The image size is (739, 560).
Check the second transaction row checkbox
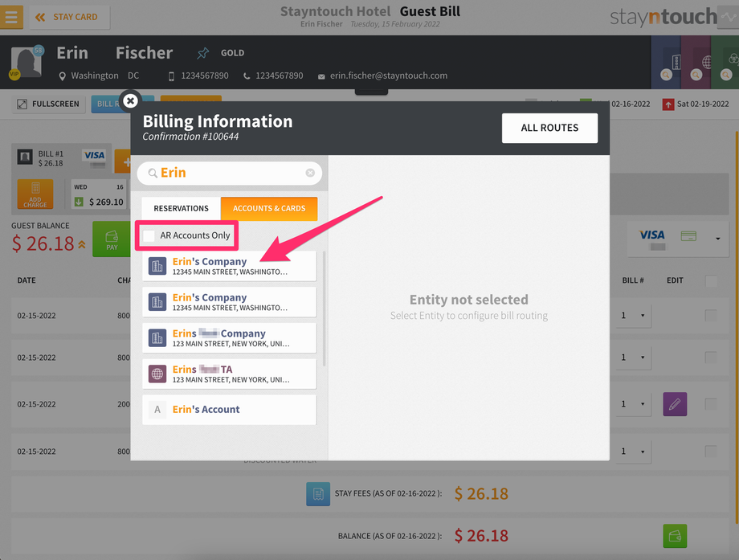pyautogui.click(x=711, y=358)
